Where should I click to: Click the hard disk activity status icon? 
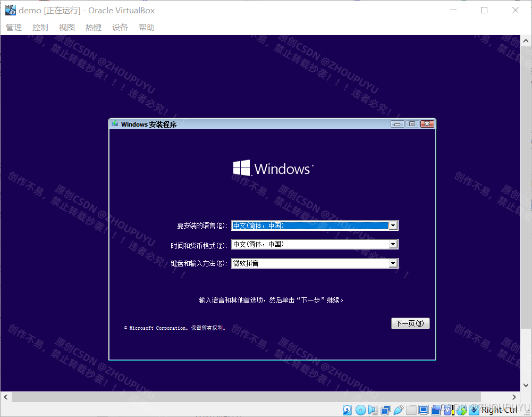point(347,410)
